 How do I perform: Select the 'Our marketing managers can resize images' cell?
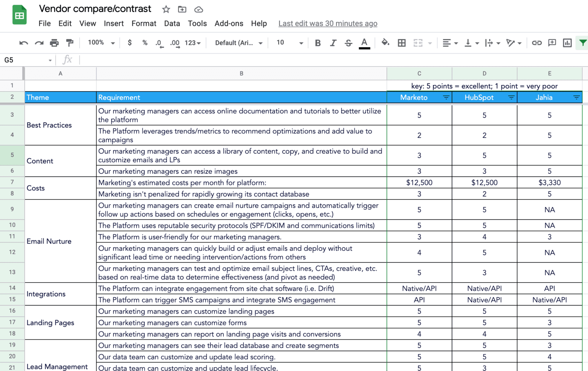[x=242, y=171]
